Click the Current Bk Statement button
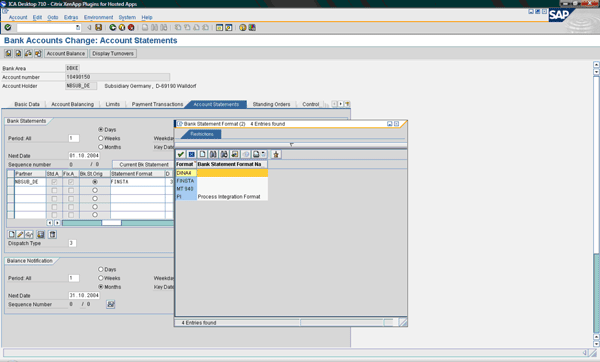This screenshot has height=362, width=600. tap(144, 165)
